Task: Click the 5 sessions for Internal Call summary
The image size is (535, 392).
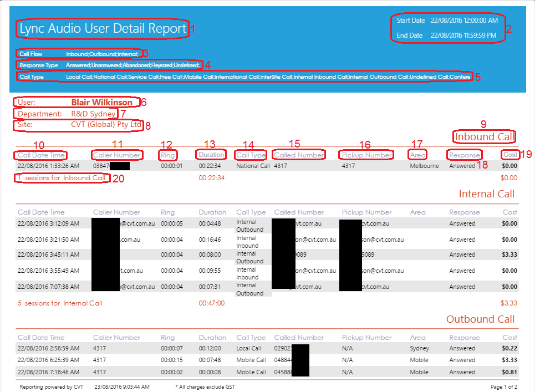Action: tap(60, 303)
